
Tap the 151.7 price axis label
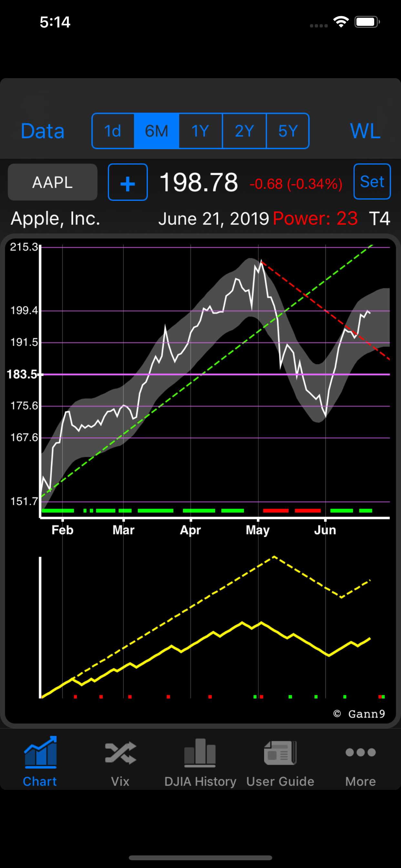[x=24, y=501]
